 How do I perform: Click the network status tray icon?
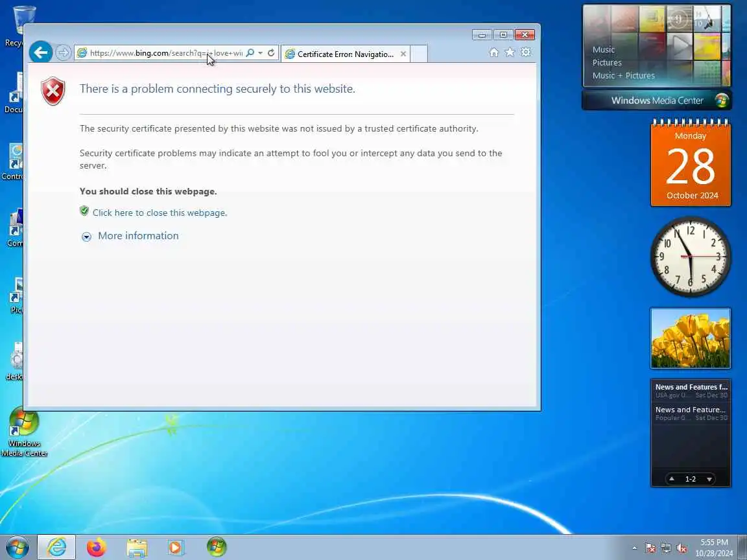(665, 548)
